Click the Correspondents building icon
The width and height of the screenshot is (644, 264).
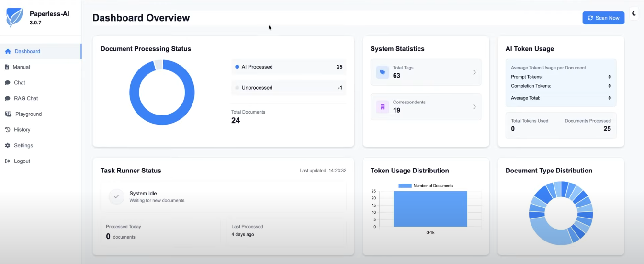tap(383, 107)
